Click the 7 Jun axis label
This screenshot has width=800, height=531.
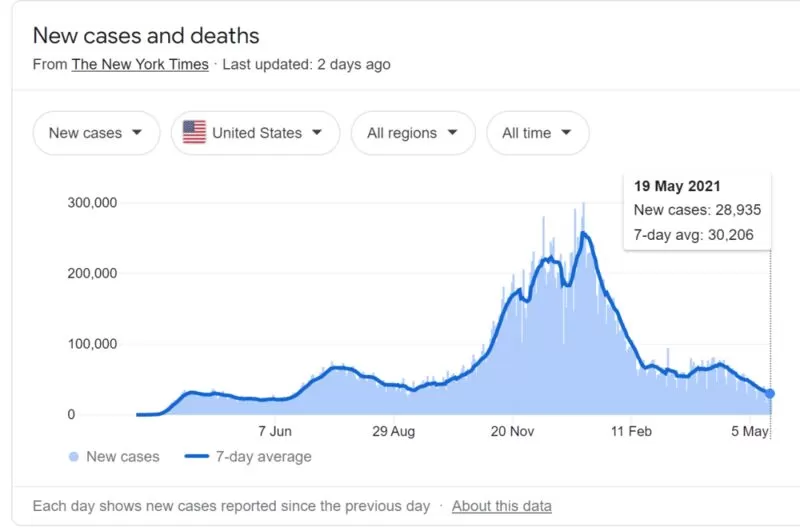[x=274, y=432]
